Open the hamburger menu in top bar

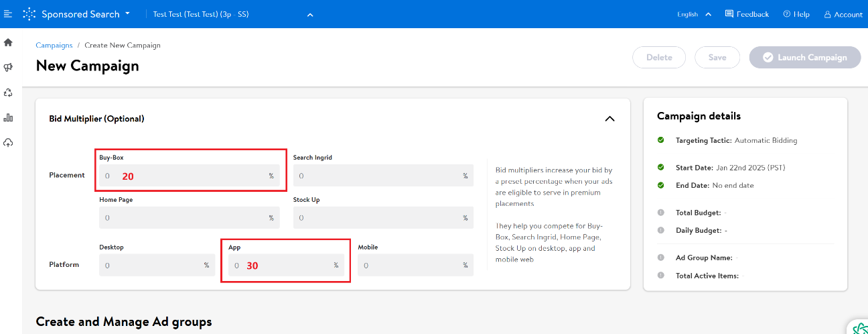(x=7, y=14)
